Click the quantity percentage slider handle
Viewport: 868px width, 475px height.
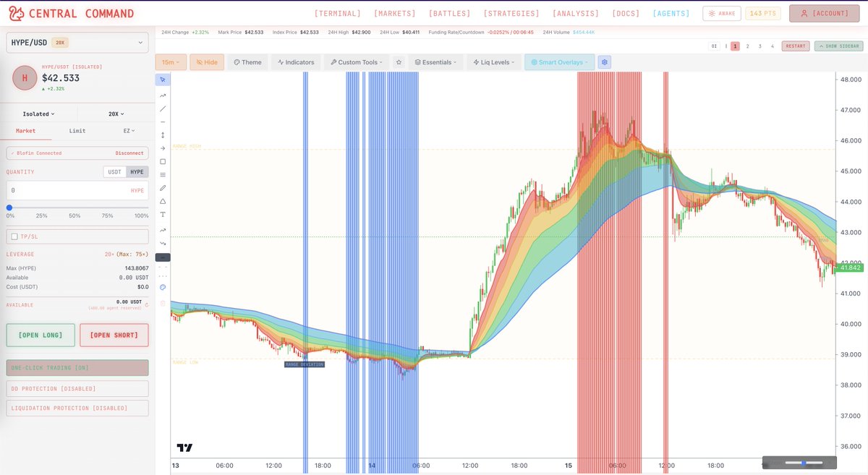9,207
